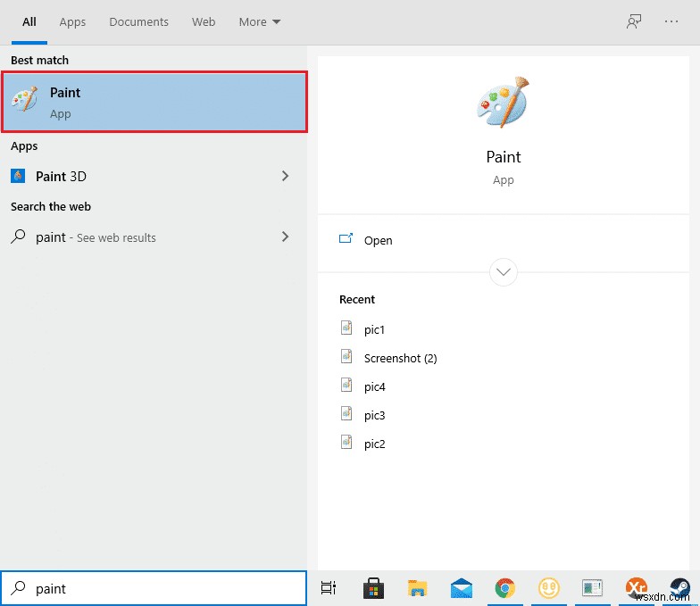Open the More filter dropdown
The height and width of the screenshot is (606, 700).
point(259,21)
